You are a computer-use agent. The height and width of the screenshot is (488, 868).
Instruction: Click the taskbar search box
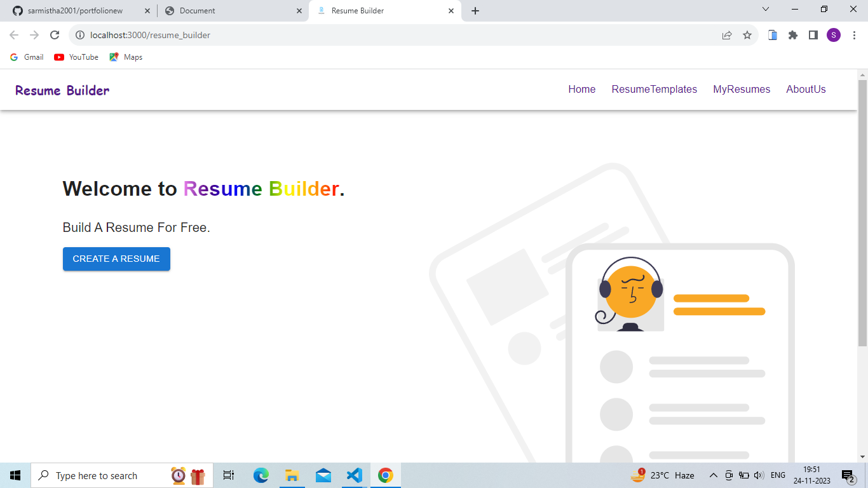pyautogui.click(x=122, y=475)
